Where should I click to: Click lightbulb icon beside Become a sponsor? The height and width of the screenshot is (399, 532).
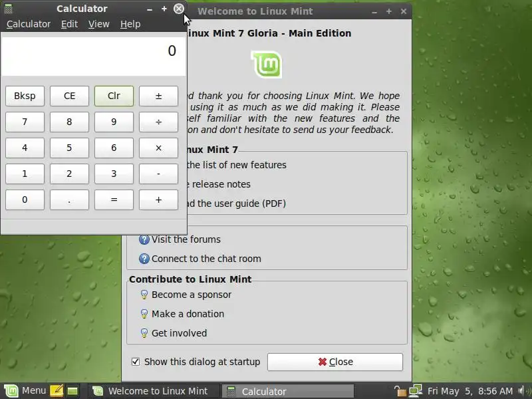tap(144, 295)
